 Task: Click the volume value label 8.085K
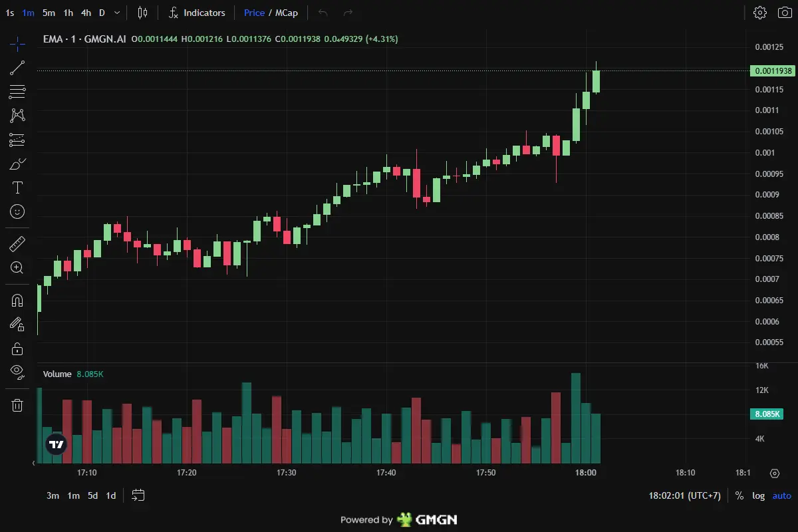765,414
